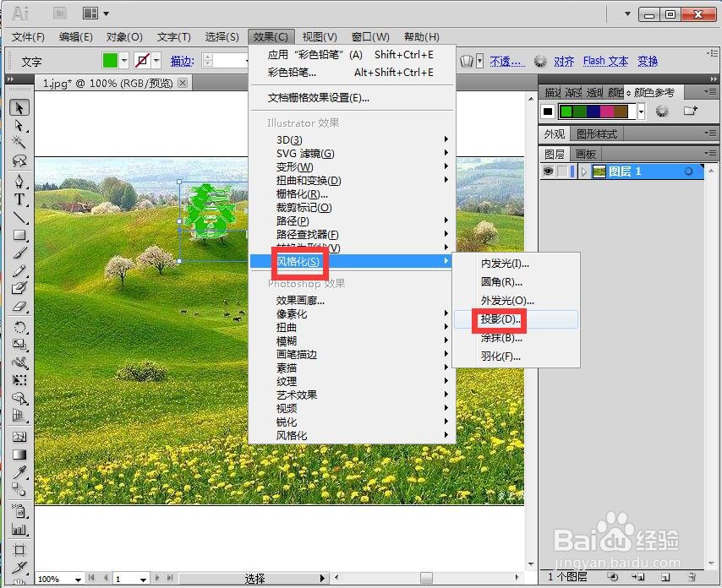Select the Pencil tool
This screenshot has width=722, height=588.
(19, 271)
